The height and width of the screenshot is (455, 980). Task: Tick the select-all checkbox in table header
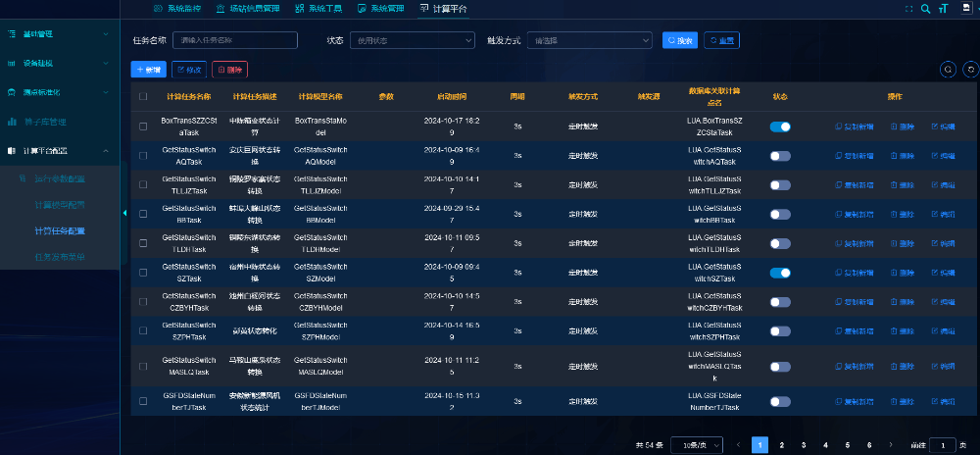[x=143, y=96]
